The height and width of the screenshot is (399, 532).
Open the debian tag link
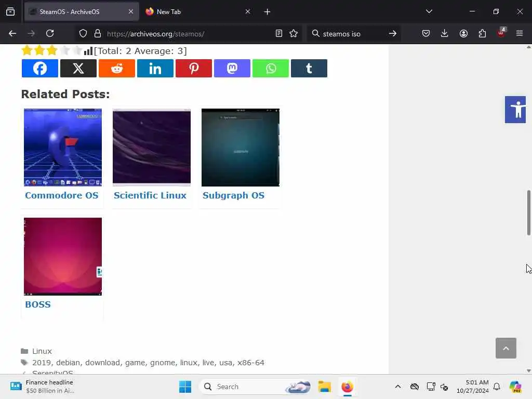tap(68, 363)
